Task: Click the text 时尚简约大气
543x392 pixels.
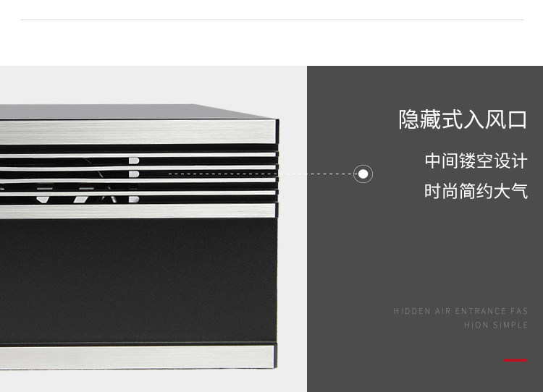Action: click(x=476, y=191)
